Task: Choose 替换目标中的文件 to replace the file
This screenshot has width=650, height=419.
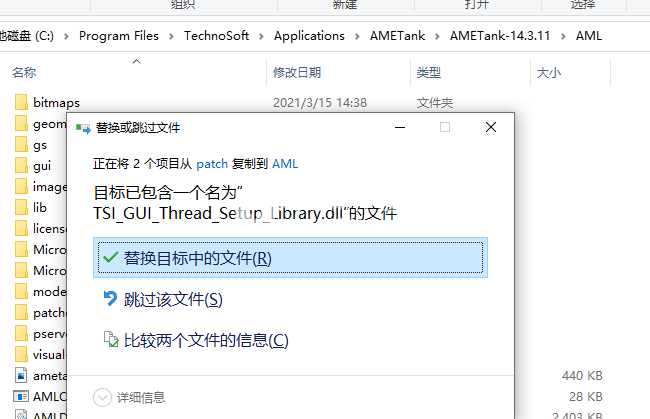Action: click(197, 258)
